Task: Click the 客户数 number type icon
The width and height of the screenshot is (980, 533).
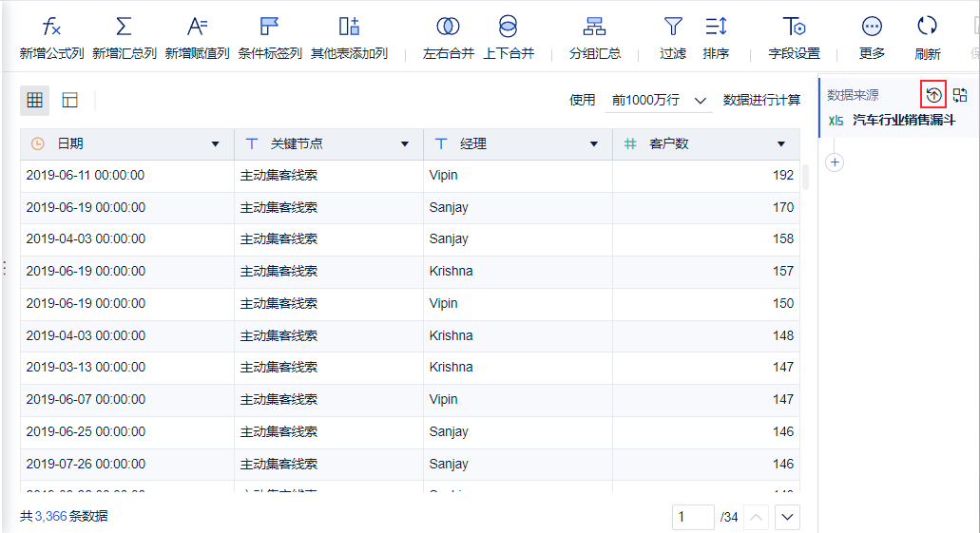Action: point(630,143)
